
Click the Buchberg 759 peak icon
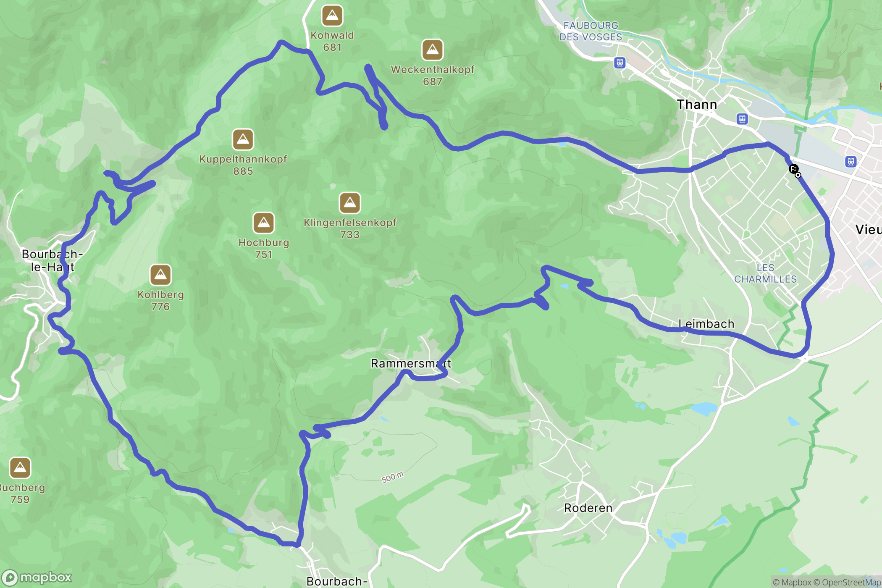(x=20, y=468)
